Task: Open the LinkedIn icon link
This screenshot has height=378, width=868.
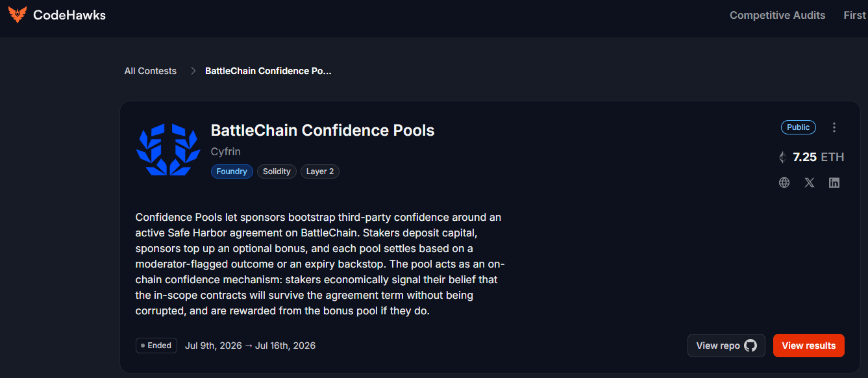Action: (834, 183)
